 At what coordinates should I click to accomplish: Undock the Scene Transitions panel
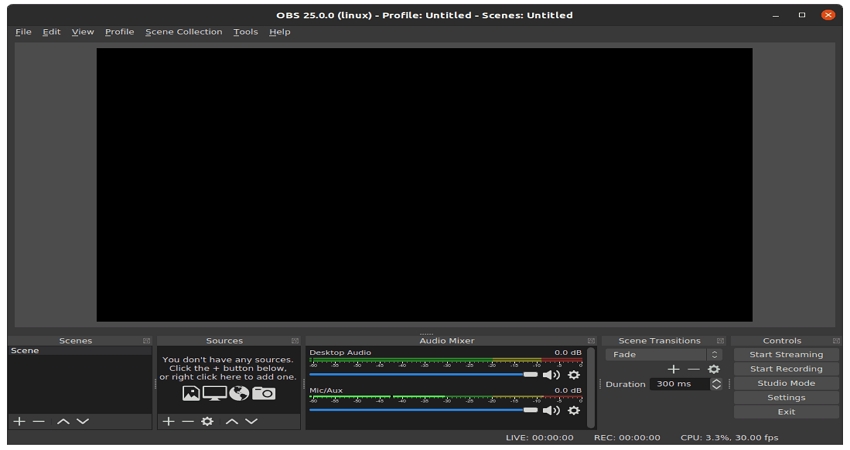click(x=720, y=340)
